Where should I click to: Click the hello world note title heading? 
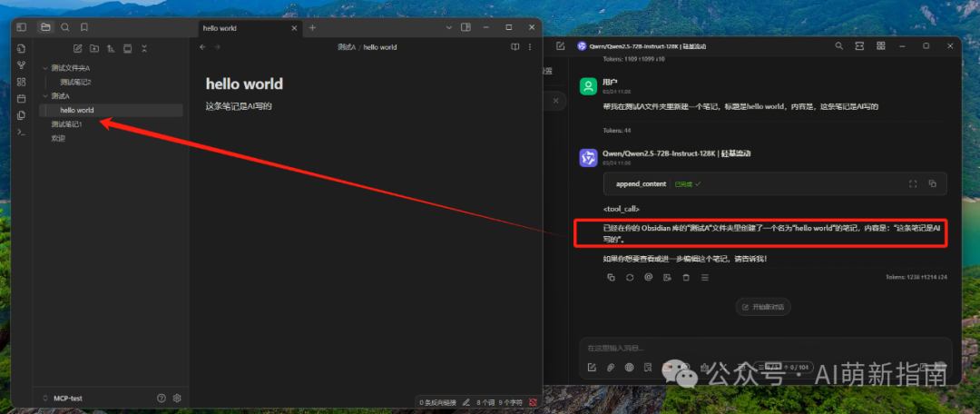coord(244,84)
